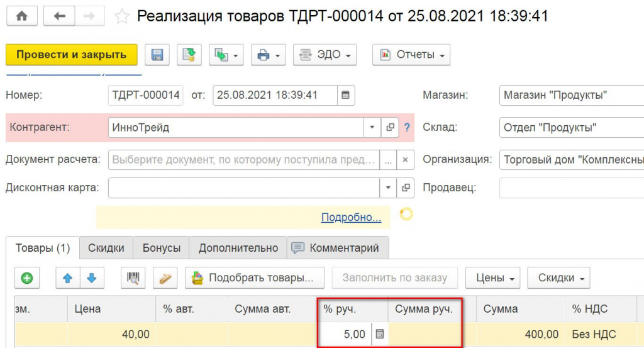Click the data collection terminal icon
This screenshot has height=348, width=644.
[x=165, y=278]
